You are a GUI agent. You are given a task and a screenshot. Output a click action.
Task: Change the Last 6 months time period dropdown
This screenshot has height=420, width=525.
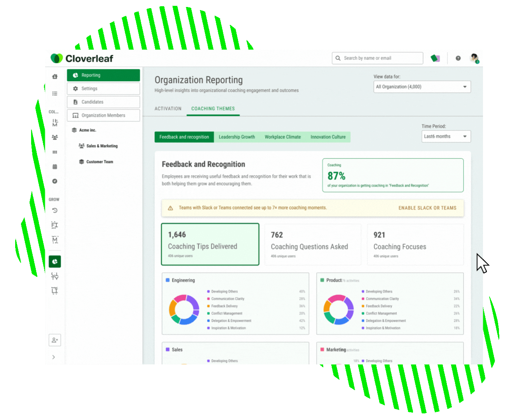pyautogui.click(x=446, y=136)
